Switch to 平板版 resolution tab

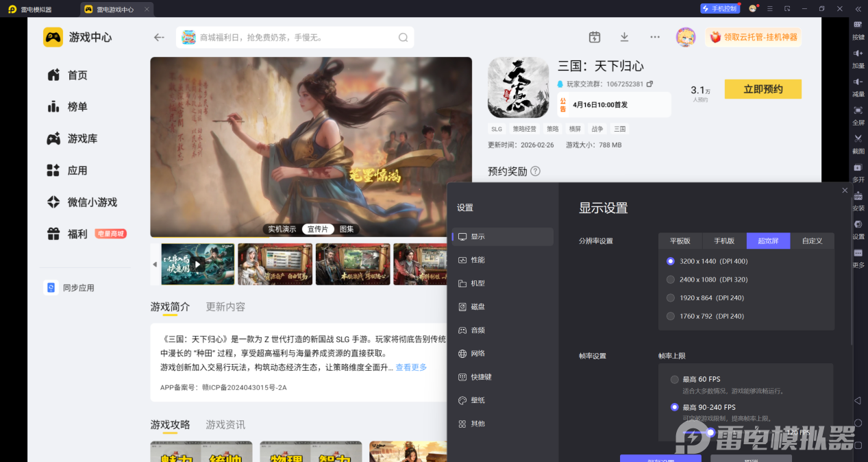pos(680,241)
